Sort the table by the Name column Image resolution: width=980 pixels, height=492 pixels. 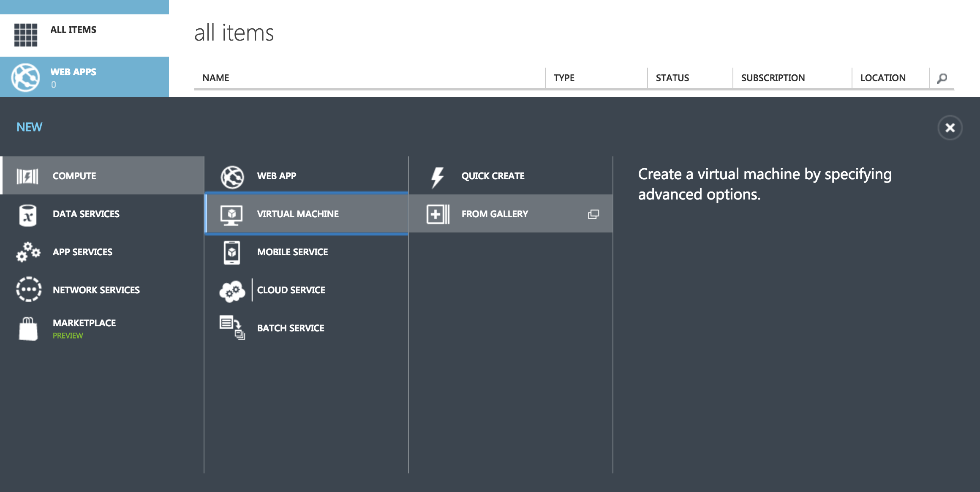click(216, 78)
